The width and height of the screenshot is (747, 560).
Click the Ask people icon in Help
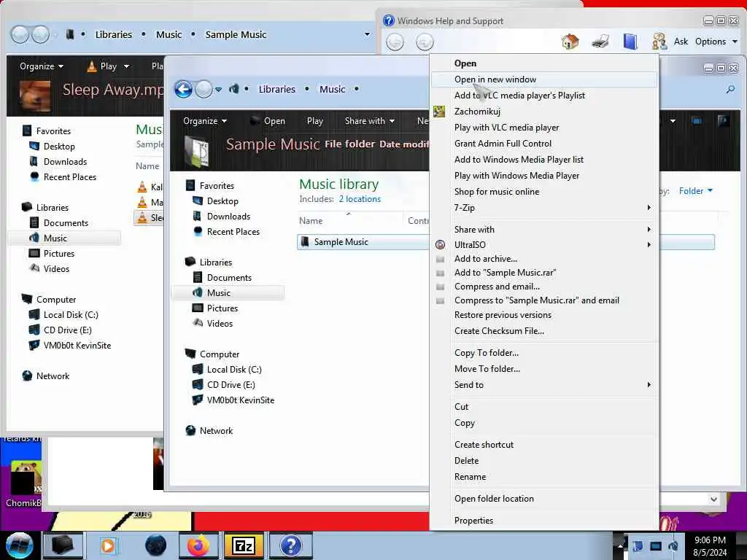[659, 42]
